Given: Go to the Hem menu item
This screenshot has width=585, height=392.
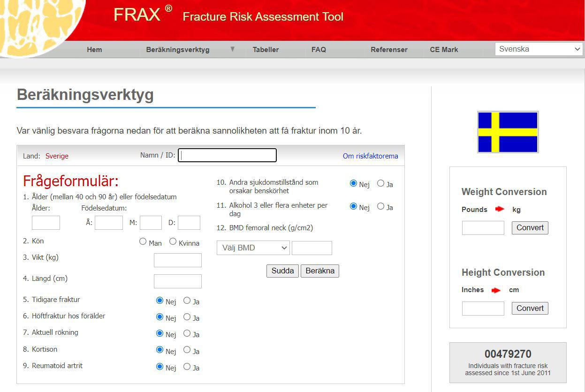Looking at the screenshot, I should [x=94, y=49].
